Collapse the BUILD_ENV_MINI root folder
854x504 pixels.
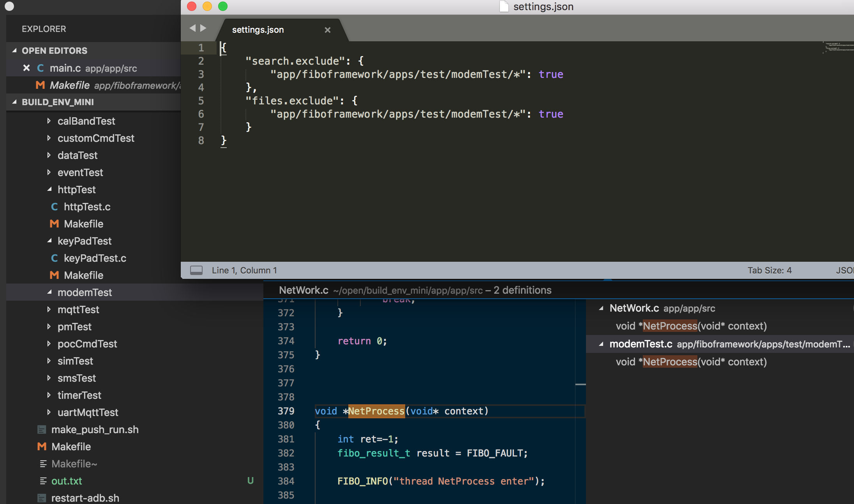(x=14, y=102)
